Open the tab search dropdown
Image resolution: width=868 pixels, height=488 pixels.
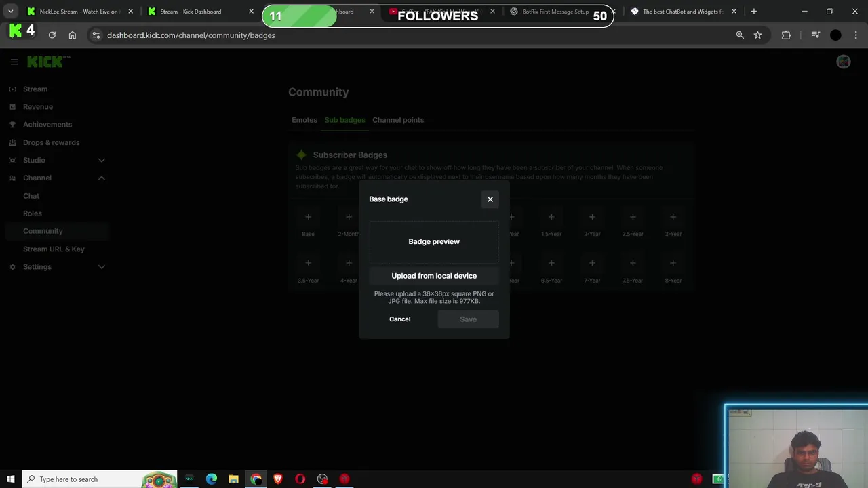click(x=10, y=12)
